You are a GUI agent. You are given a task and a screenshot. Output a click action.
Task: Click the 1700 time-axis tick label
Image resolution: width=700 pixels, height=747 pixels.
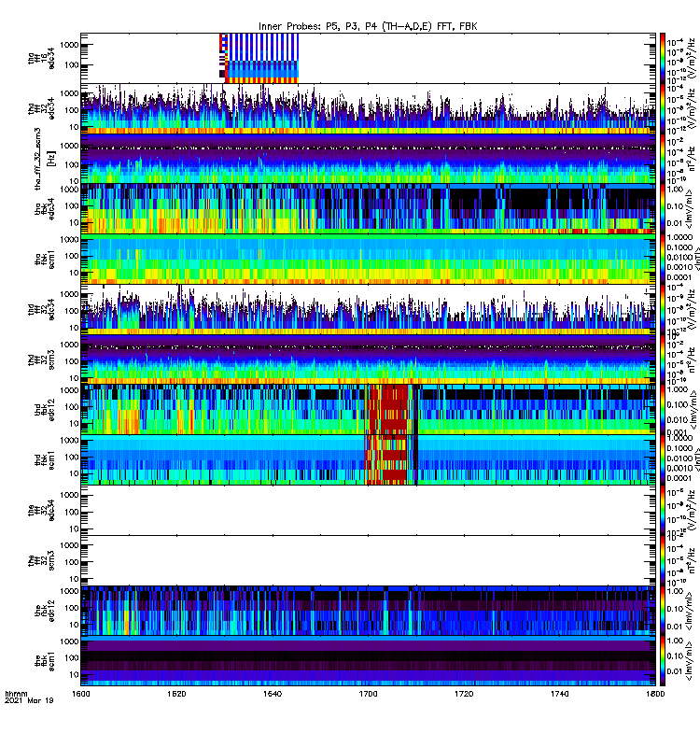click(x=368, y=694)
